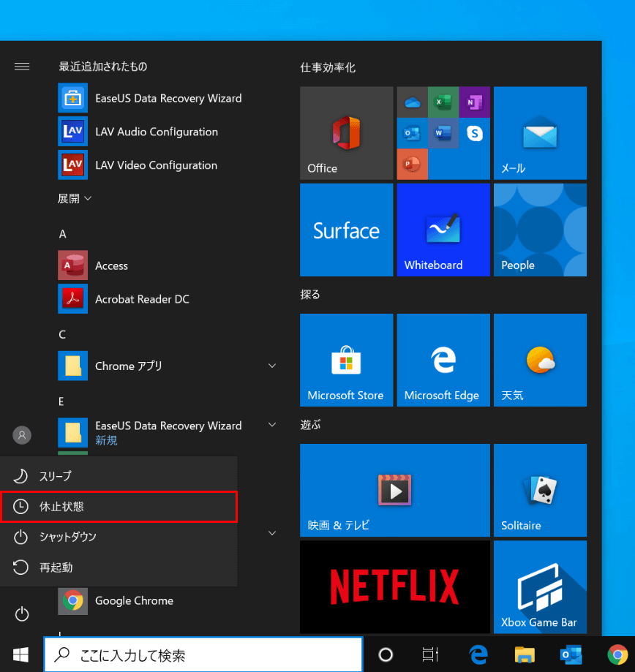Click the Windows Start button
The image size is (635, 672).
pyautogui.click(x=21, y=654)
